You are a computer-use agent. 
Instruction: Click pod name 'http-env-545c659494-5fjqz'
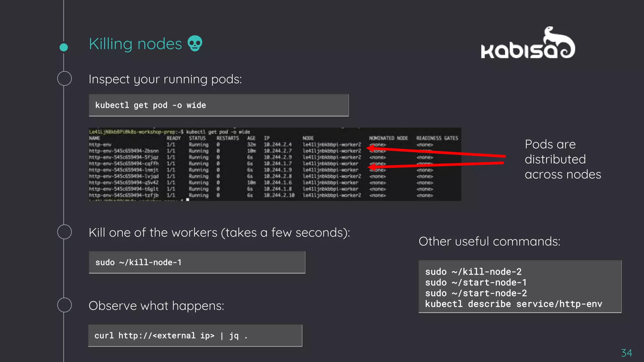tap(124, 157)
